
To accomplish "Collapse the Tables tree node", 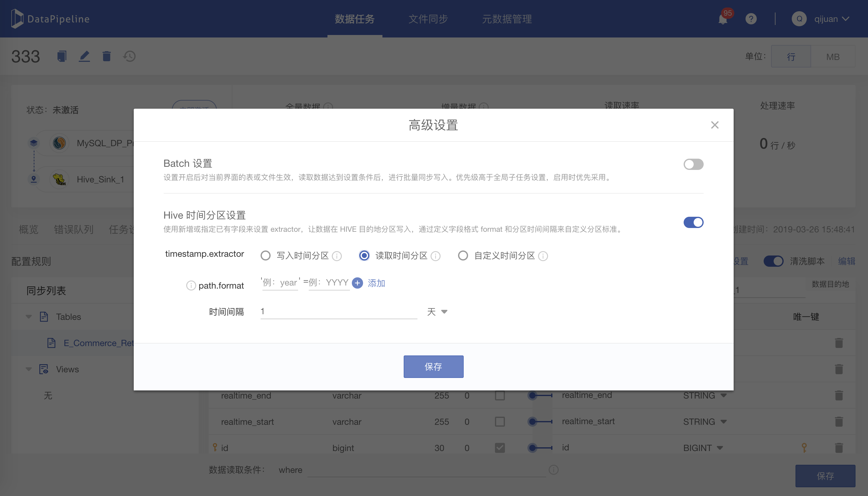I will point(29,317).
